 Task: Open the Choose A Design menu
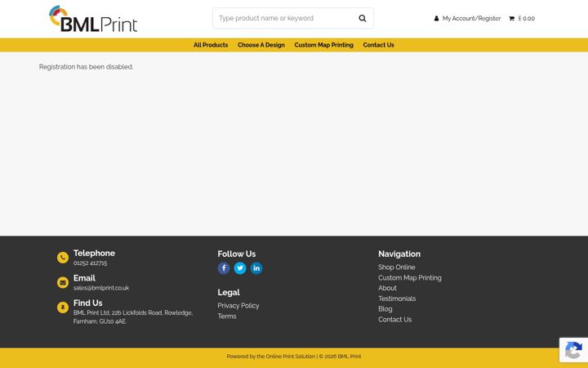261,45
